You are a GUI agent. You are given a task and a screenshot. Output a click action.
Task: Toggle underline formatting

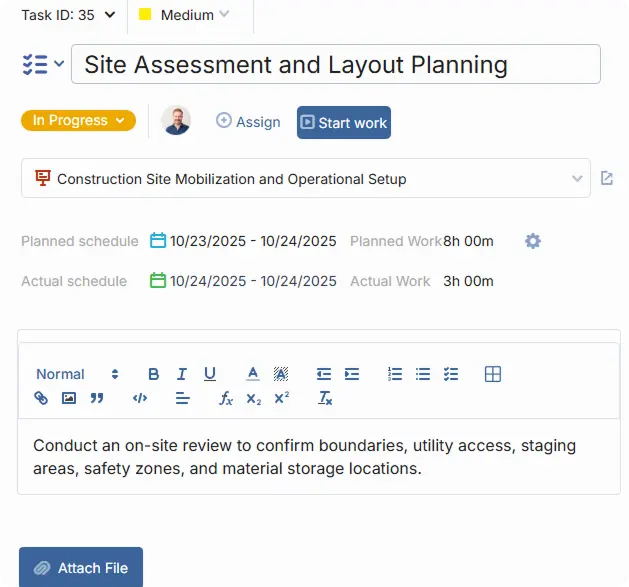pyautogui.click(x=210, y=374)
